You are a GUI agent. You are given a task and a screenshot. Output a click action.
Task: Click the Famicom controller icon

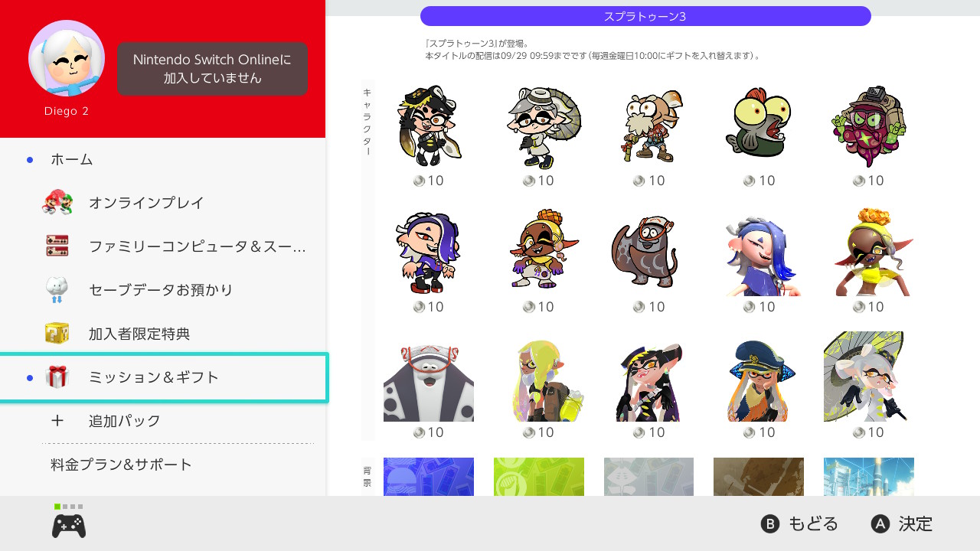57,246
